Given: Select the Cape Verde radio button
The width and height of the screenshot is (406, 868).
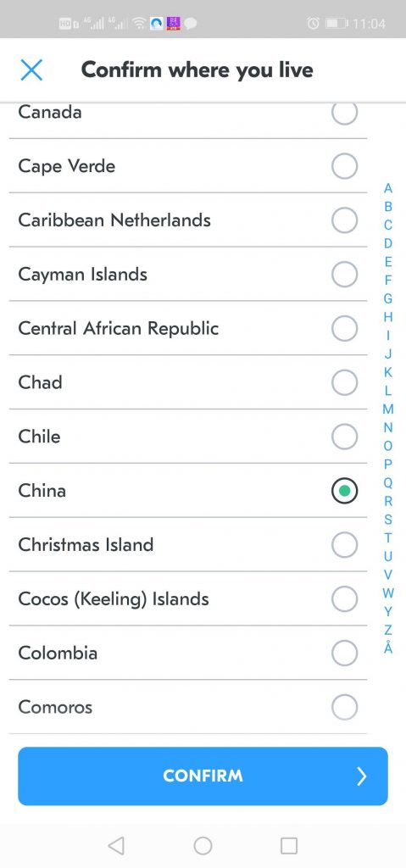Looking at the screenshot, I should tap(344, 166).
